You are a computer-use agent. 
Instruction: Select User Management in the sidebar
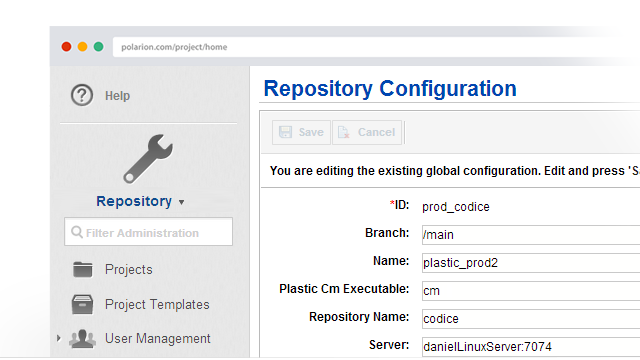click(158, 338)
